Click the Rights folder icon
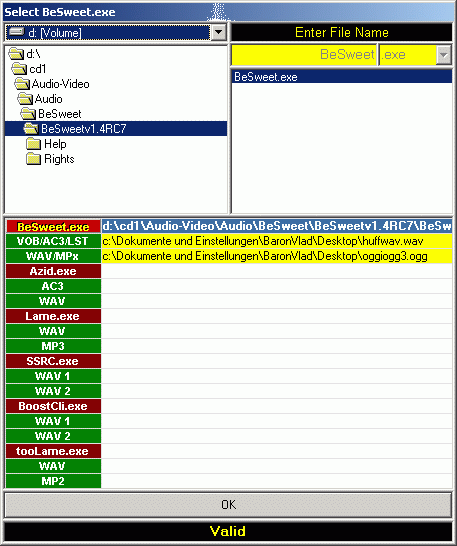The height and width of the screenshot is (546, 457). pos(33,158)
